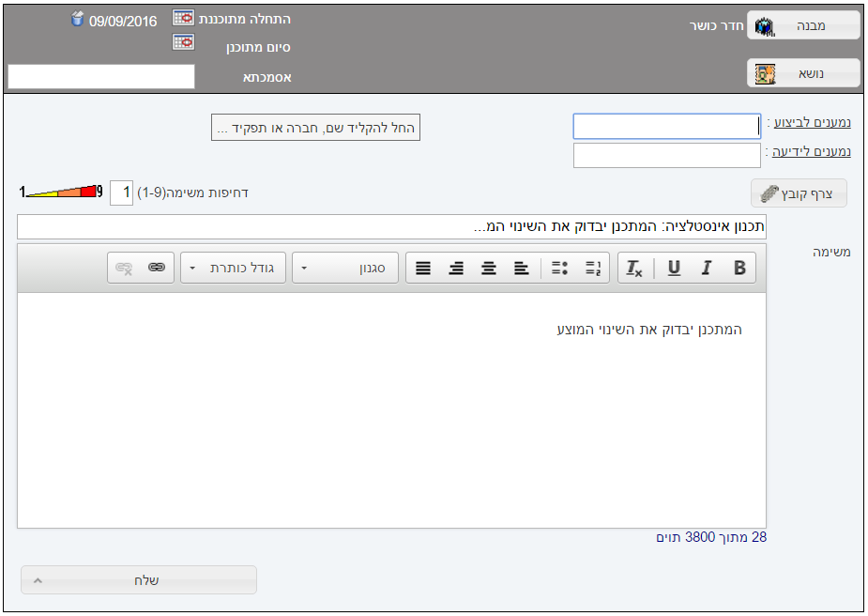Click the remove formatting icon
This screenshot has width=868, height=616.
634,269
